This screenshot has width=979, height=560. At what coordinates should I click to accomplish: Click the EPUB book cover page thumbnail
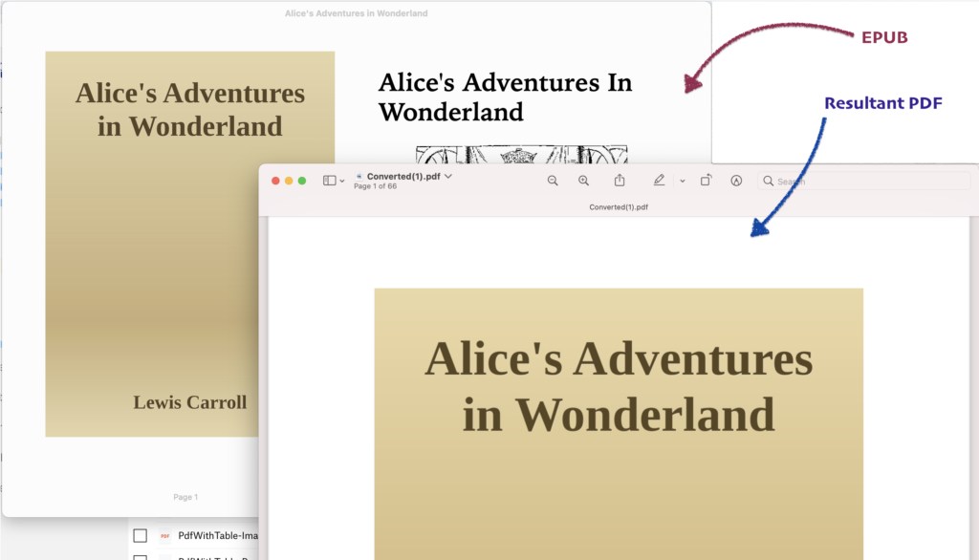pyautogui.click(x=189, y=244)
